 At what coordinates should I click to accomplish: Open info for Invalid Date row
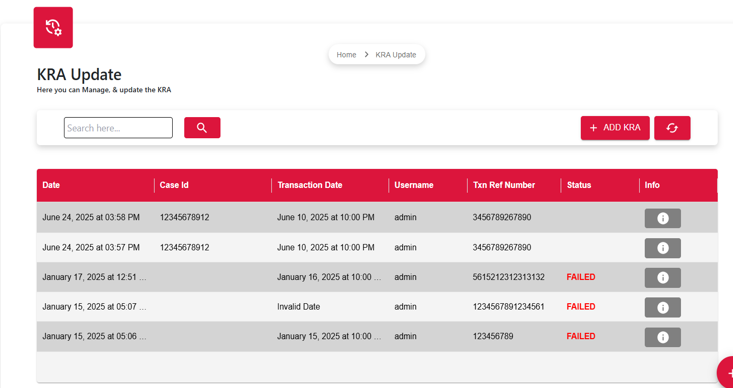tap(662, 308)
